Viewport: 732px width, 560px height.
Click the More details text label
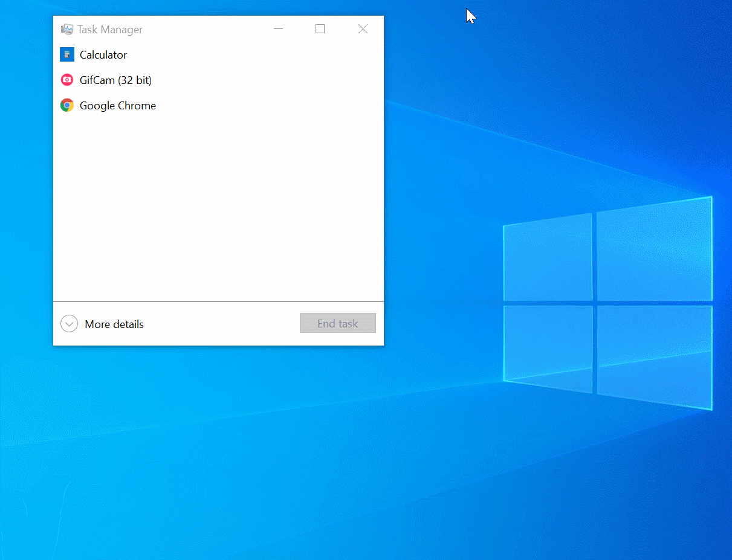[x=114, y=324]
